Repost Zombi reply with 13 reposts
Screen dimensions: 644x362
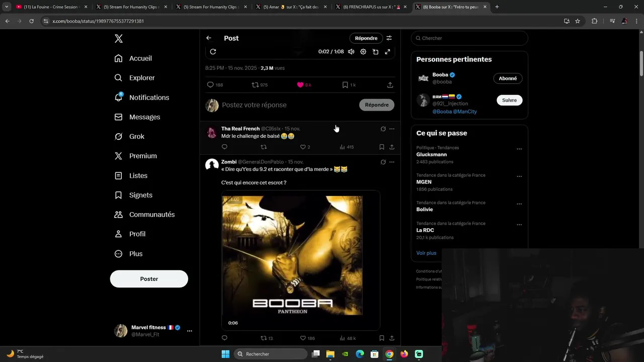point(267,338)
